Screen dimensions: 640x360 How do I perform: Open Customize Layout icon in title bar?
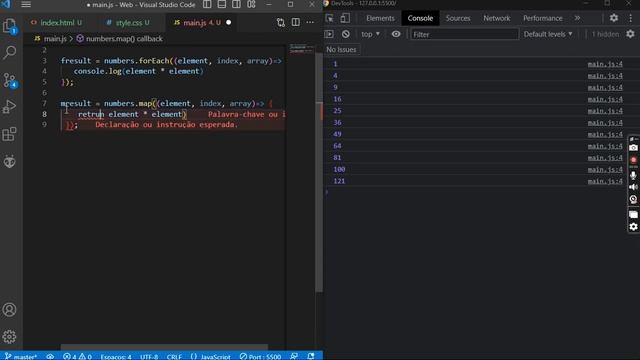[x=251, y=4]
